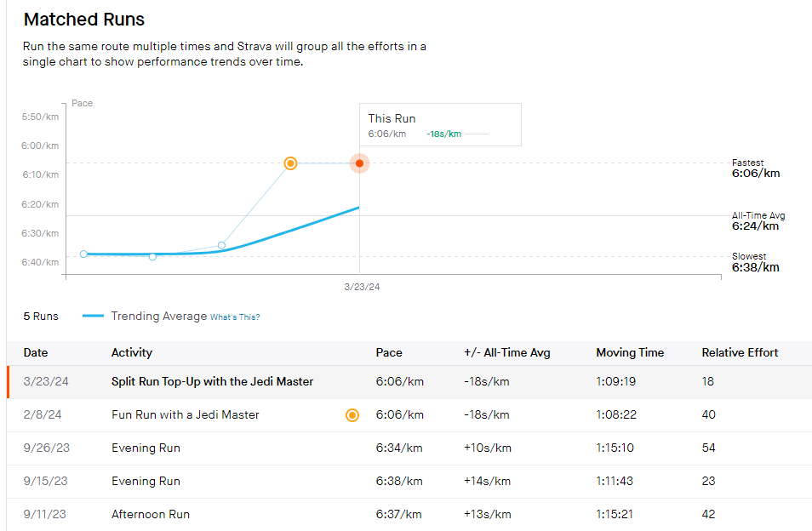Open the Evening Run from 9/26/23
Image resolution: width=812 pixels, height=531 pixels.
coord(146,448)
